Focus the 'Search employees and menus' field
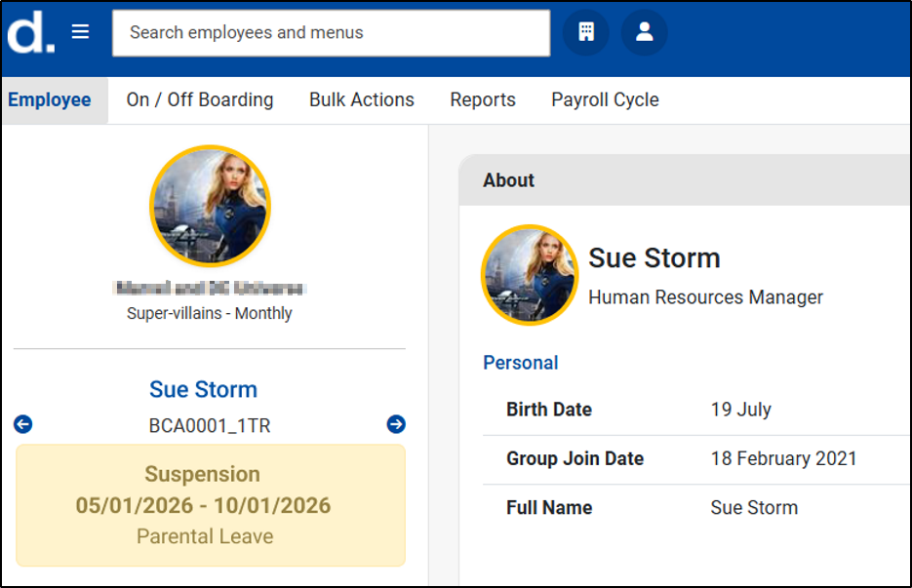912x588 pixels. point(331,33)
